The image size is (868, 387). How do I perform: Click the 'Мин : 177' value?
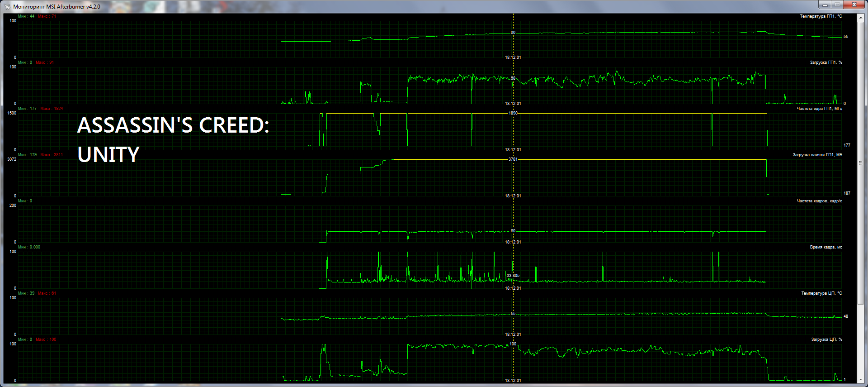click(27, 109)
